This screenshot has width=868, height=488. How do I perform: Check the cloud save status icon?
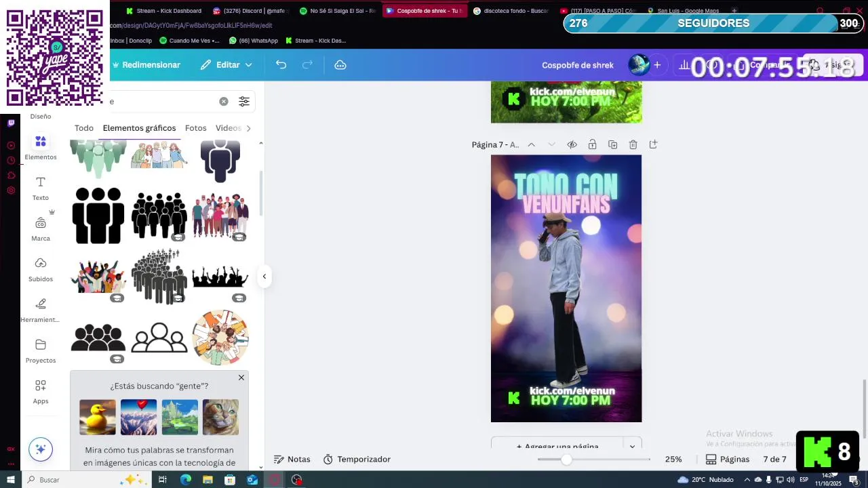pyautogui.click(x=340, y=64)
